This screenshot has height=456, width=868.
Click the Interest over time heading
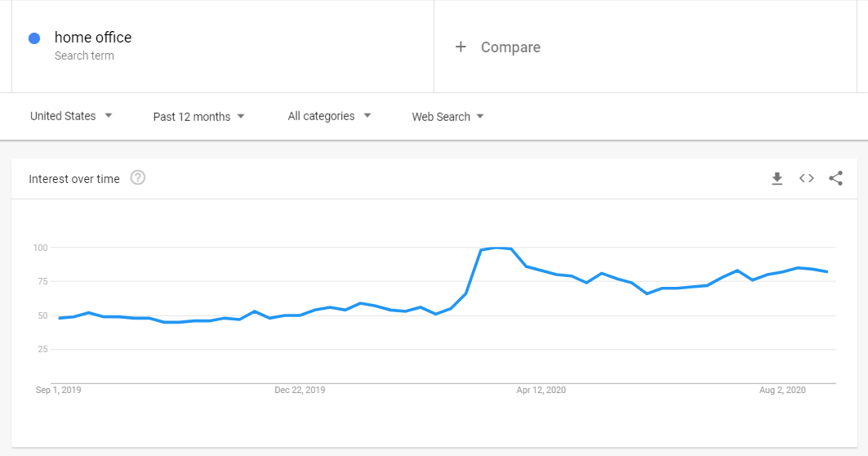pos(74,179)
